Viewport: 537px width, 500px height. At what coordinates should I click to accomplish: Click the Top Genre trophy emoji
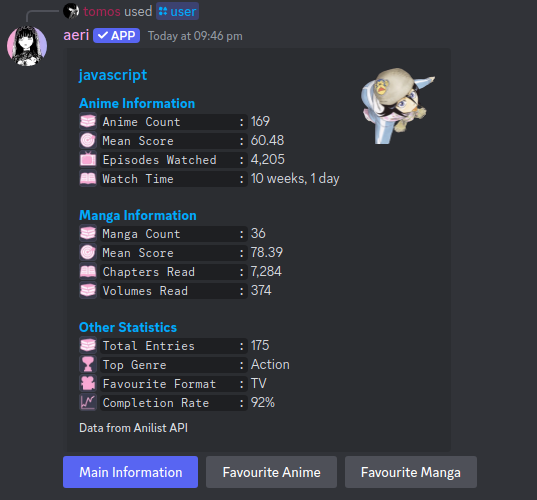(88, 364)
